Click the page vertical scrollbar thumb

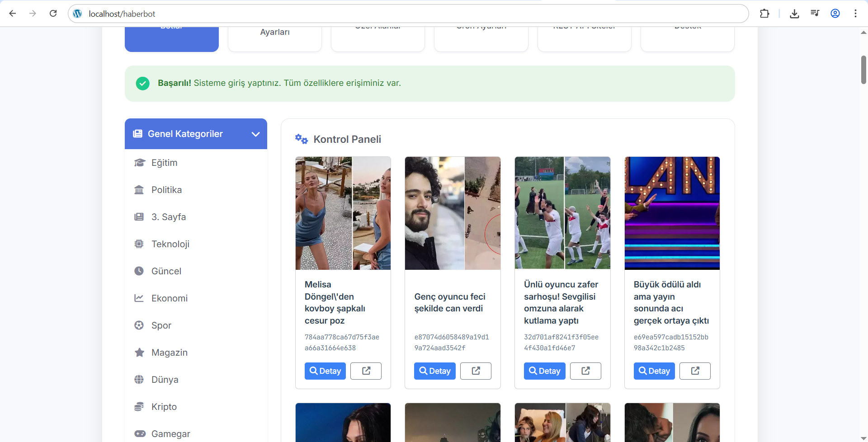(x=863, y=70)
